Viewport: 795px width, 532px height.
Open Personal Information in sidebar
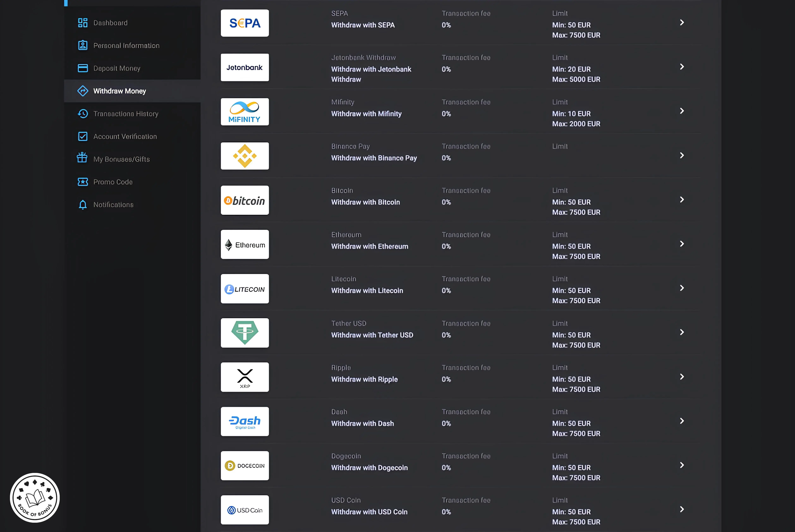pyautogui.click(x=132, y=45)
